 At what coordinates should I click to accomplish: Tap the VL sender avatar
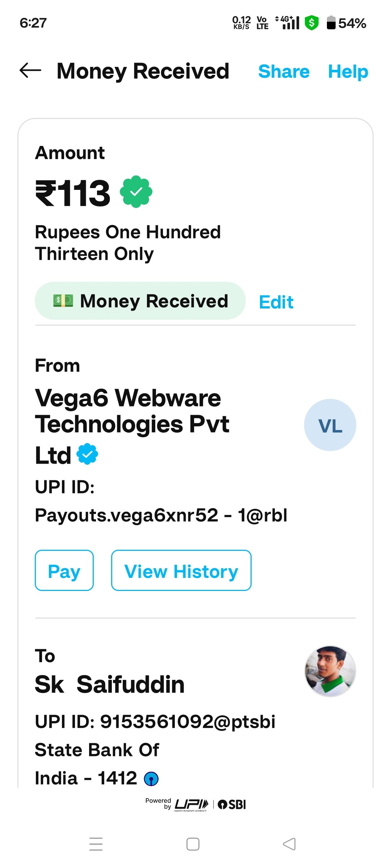pos(330,425)
